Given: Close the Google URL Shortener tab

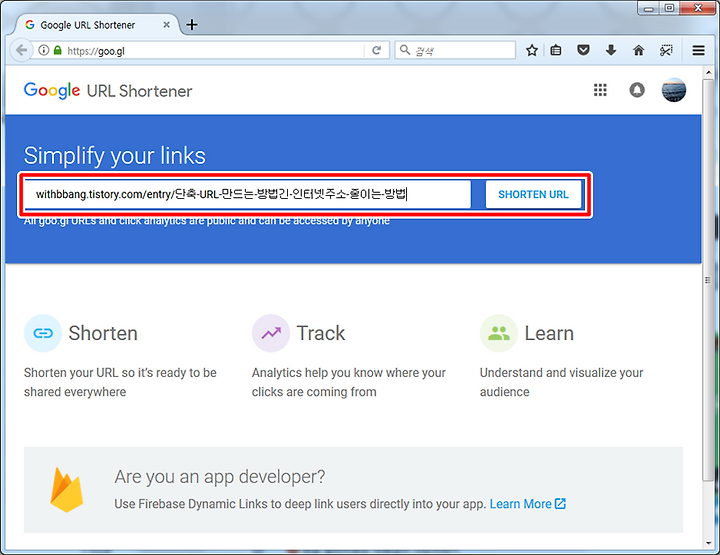Looking at the screenshot, I should tap(167, 25).
